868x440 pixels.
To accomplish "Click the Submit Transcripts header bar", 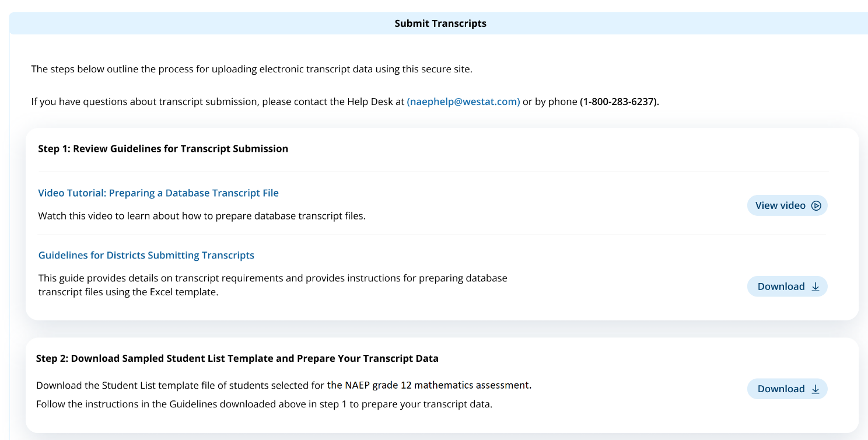I will [440, 23].
